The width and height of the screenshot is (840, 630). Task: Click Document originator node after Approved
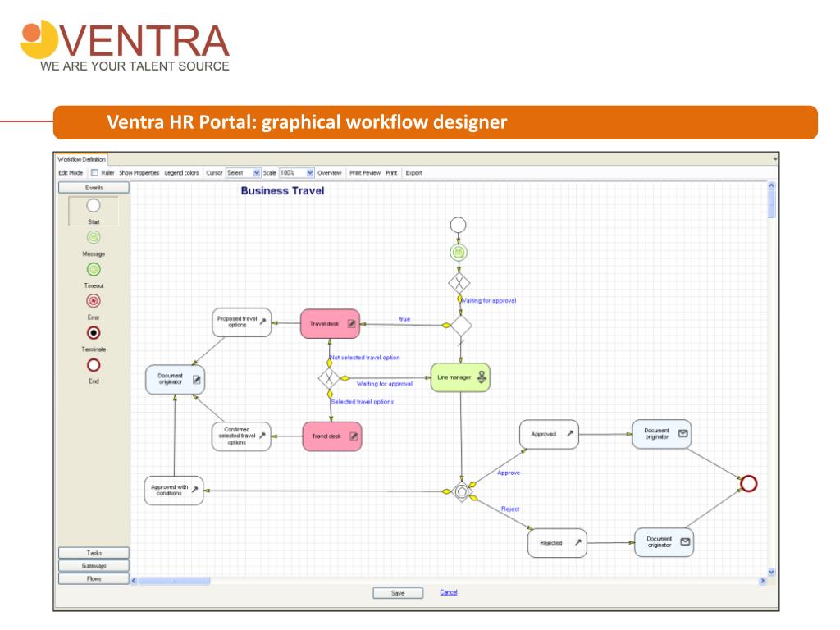pyautogui.click(x=662, y=434)
